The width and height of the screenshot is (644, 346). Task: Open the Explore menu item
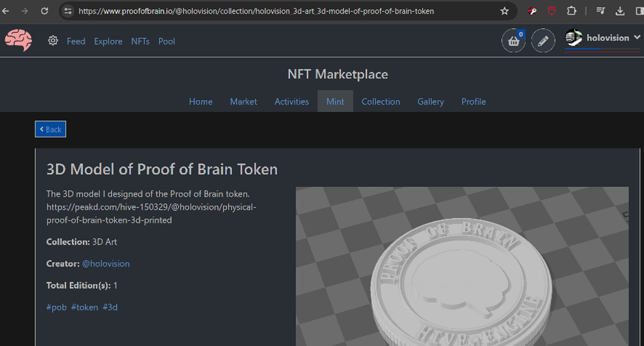point(108,41)
